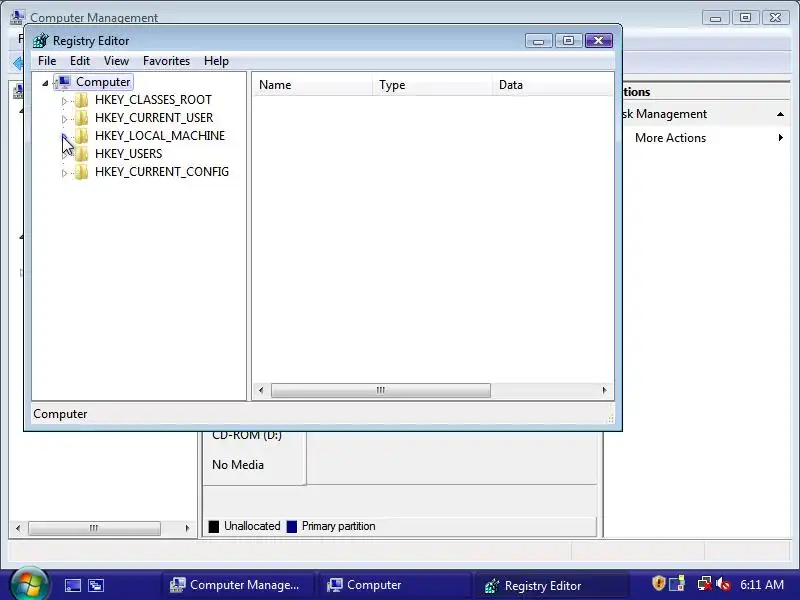Close the Computer Management window

point(776,18)
